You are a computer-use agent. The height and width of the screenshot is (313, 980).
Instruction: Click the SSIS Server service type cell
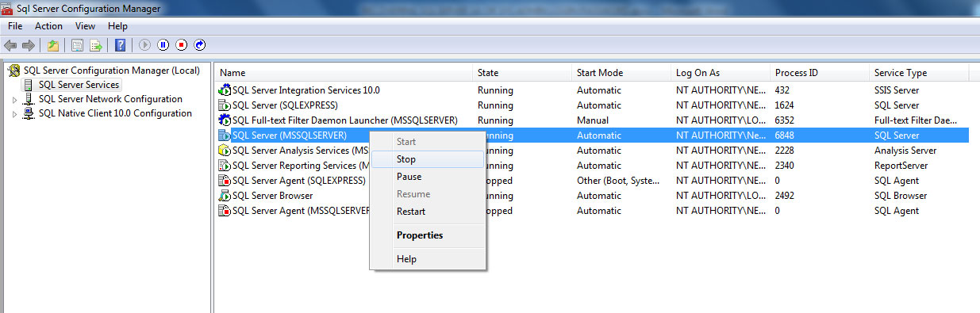(x=897, y=90)
